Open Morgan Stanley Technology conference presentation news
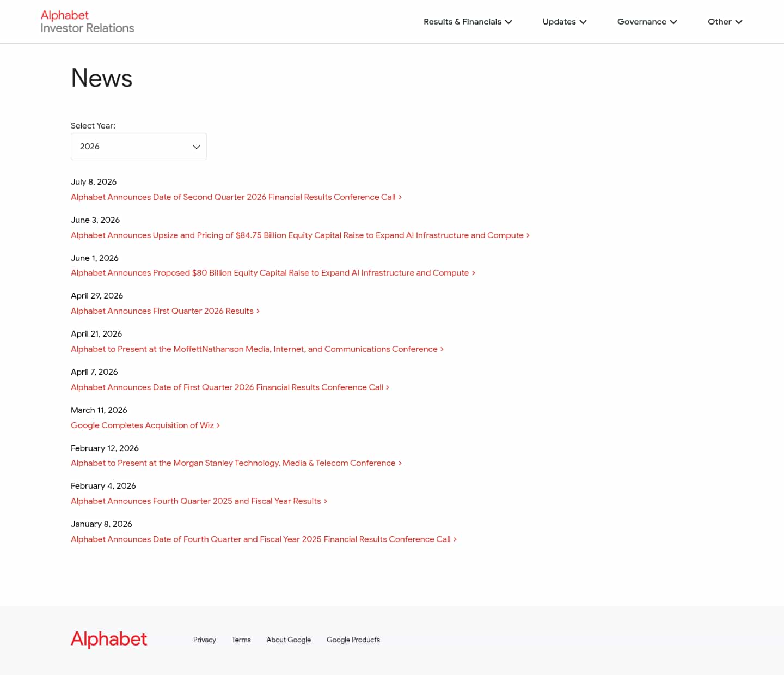This screenshot has width=784, height=675. click(236, 463)
